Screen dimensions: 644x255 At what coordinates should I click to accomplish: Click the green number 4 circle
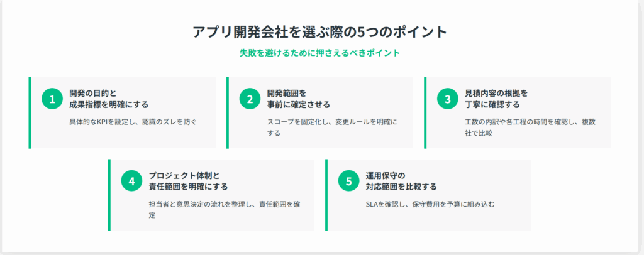click(x=132, y=181)
